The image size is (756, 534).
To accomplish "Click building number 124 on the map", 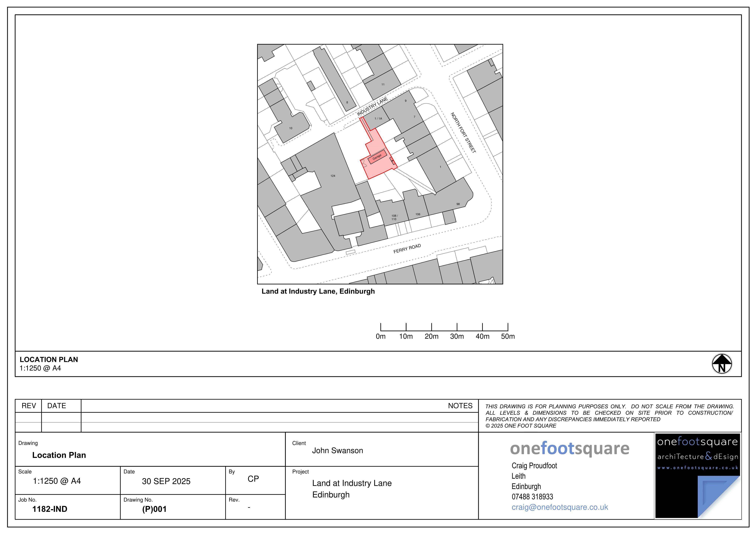I will [x=333, y=176].
